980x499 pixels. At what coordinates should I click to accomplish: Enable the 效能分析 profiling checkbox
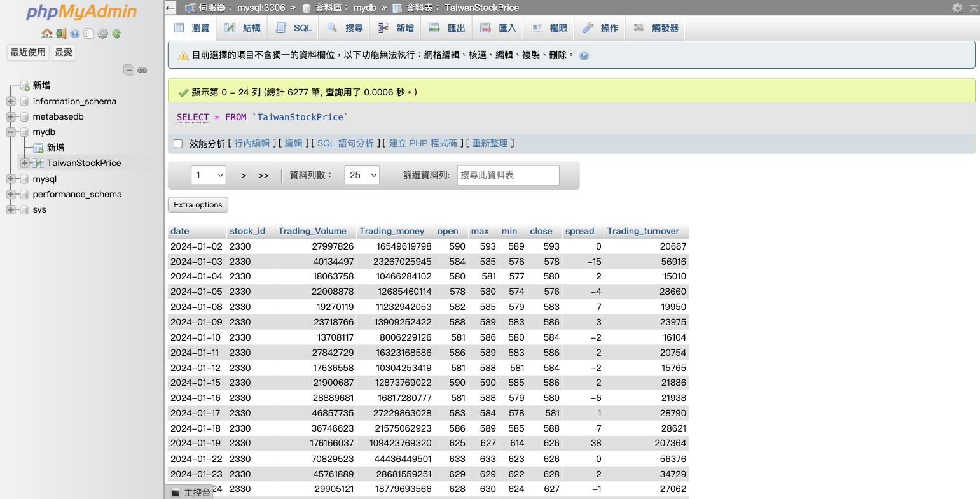[x=178, y=144]
